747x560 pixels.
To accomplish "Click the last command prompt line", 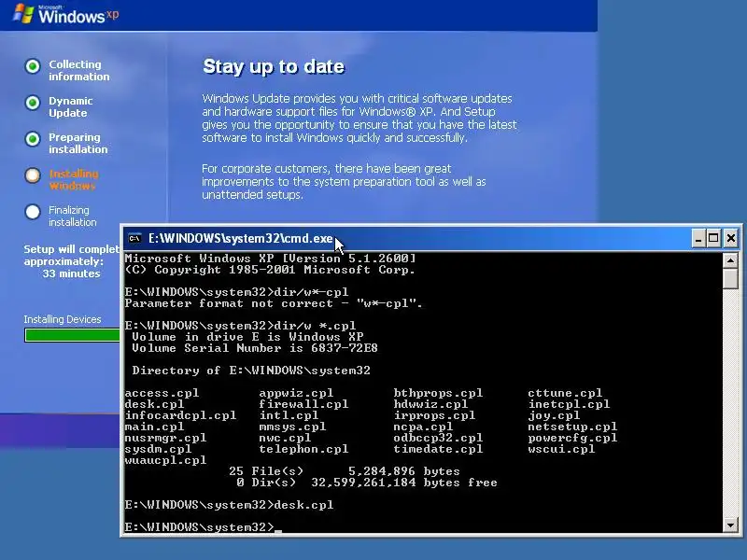I will click(x=204, y=527).
